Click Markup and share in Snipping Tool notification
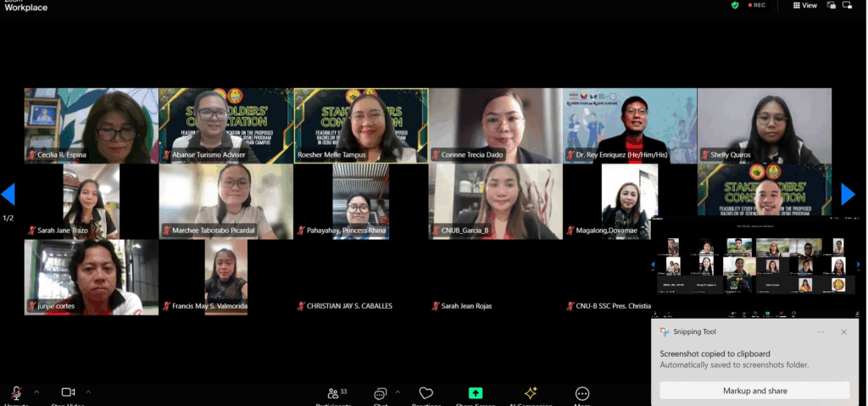Image resolution: width=868 pixels, height=406 pixels. pos(754,391)
